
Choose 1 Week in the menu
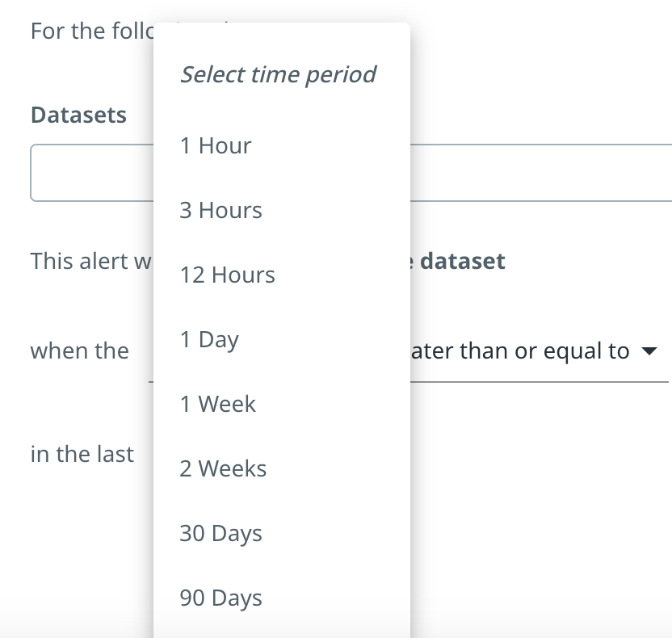[217, 405]
